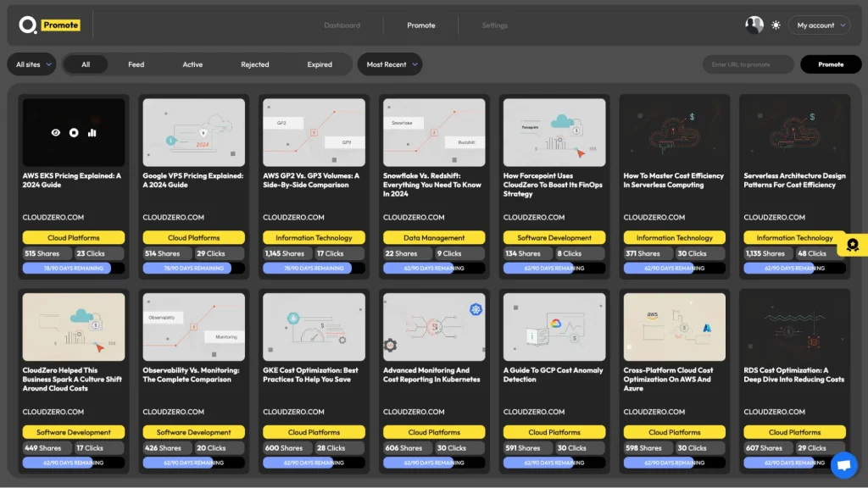Select the All filter tab
868x488 pixels.
click(86, 64)
